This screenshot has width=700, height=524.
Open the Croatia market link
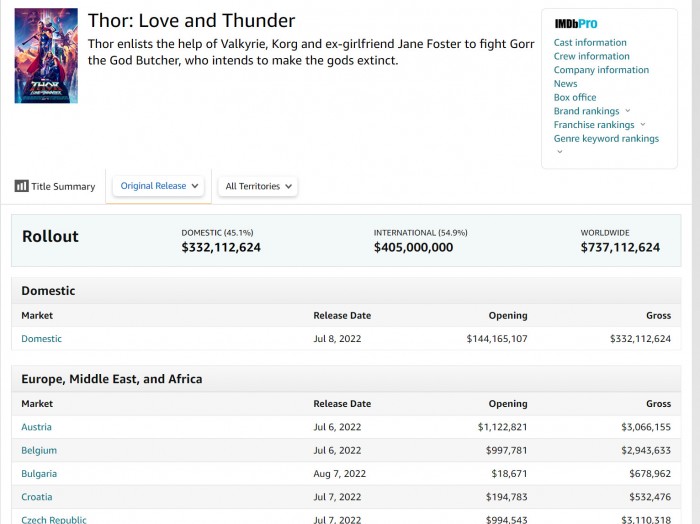pos(37,497)
